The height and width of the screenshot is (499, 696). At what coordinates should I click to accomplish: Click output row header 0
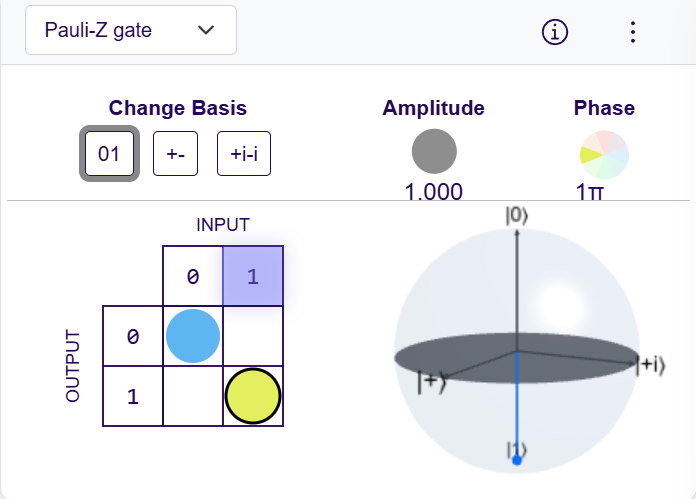[133, 337]
